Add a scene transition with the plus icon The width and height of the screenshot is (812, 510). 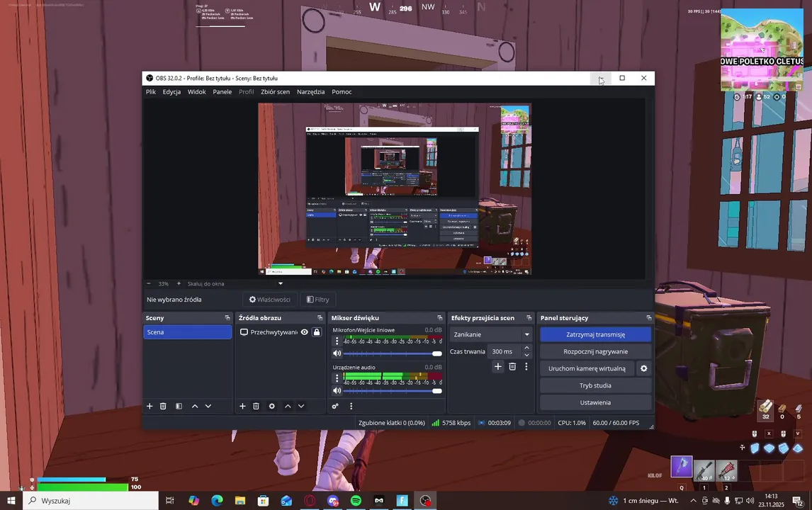pos(497,367)
